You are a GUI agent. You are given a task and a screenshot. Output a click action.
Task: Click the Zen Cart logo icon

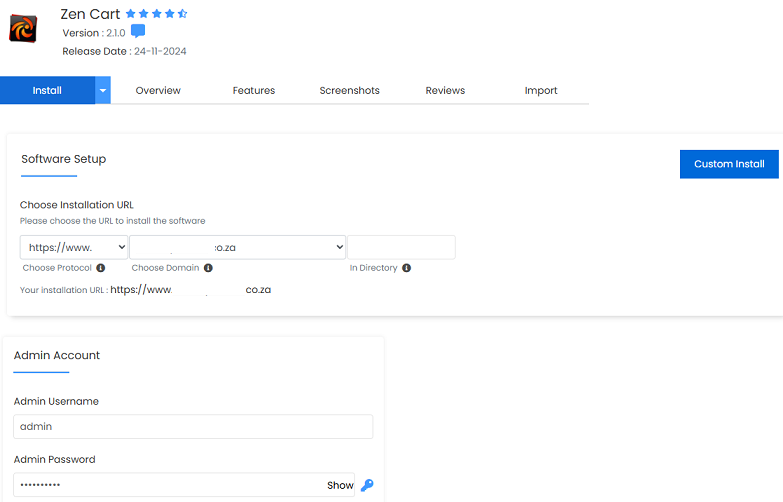tap(23, 30)
